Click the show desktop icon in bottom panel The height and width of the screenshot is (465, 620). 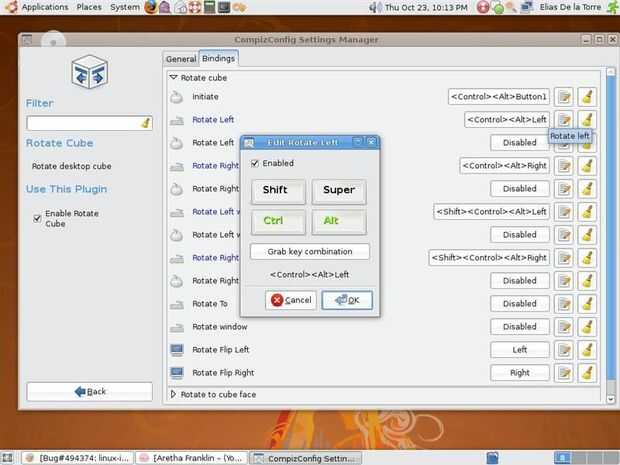tap(8, 458)
